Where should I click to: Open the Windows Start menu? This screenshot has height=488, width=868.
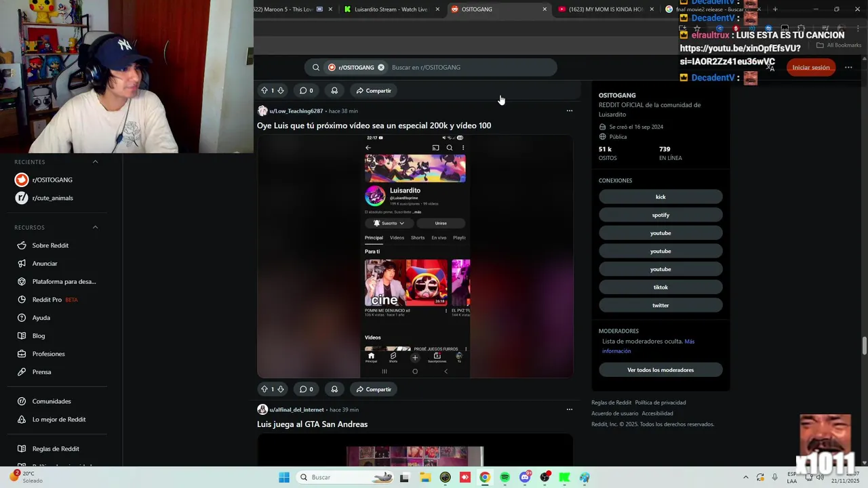pos(284,477)
